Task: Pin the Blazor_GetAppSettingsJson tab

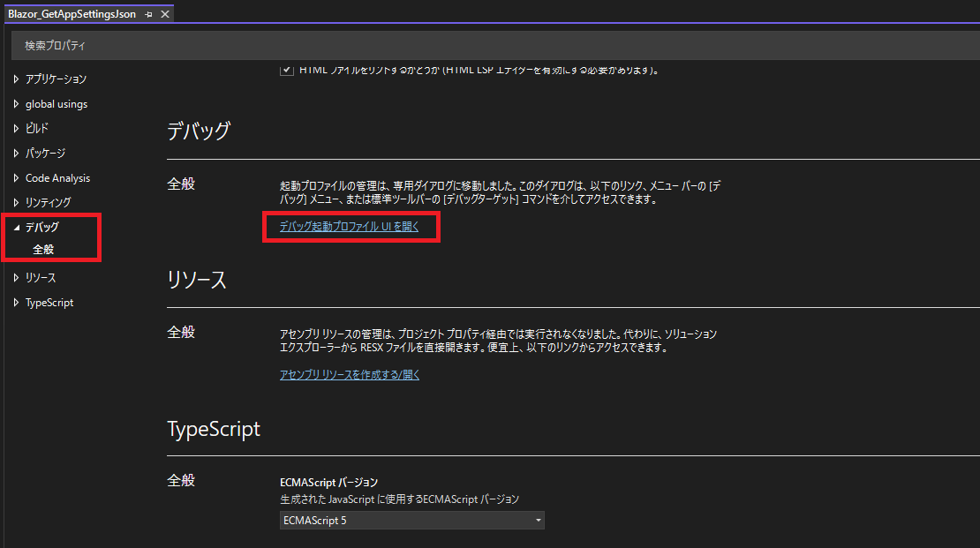Action: [x=148, y=14]
